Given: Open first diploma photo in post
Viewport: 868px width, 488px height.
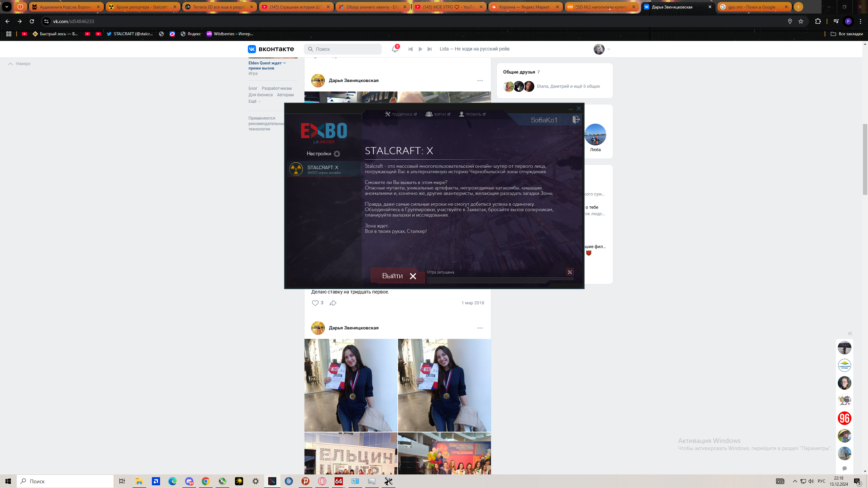Looking at the screenshot, I should point(351,385).
